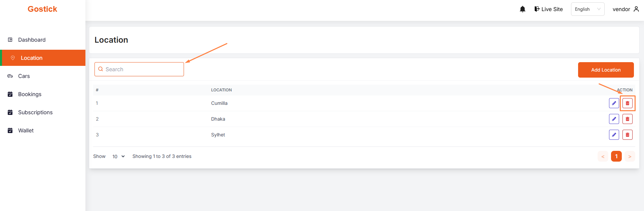
Task: Click the pencil icon for Dhaka
Action: (x=614, y=119)
